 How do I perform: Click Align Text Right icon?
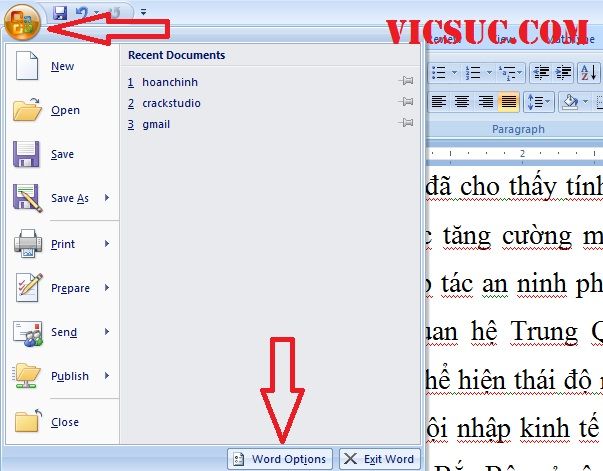(485, 102)
